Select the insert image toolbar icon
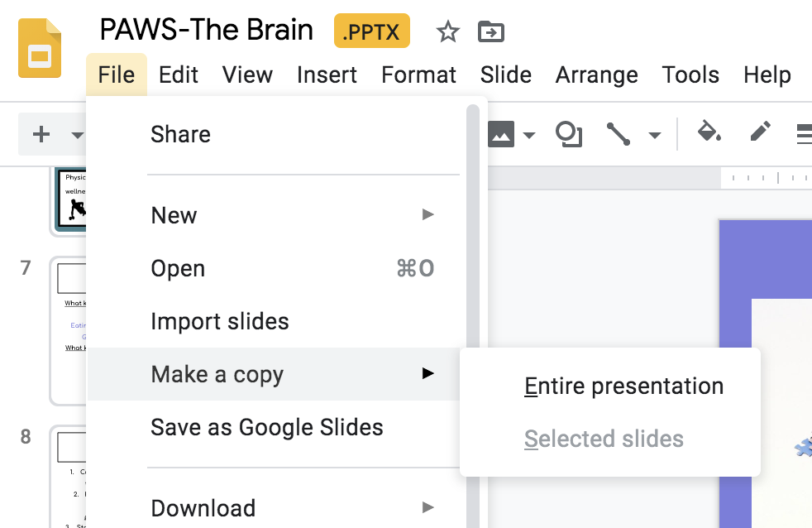The height and width of the screenshot is (528, 812). pyautogui.click(x=502, y=134)
